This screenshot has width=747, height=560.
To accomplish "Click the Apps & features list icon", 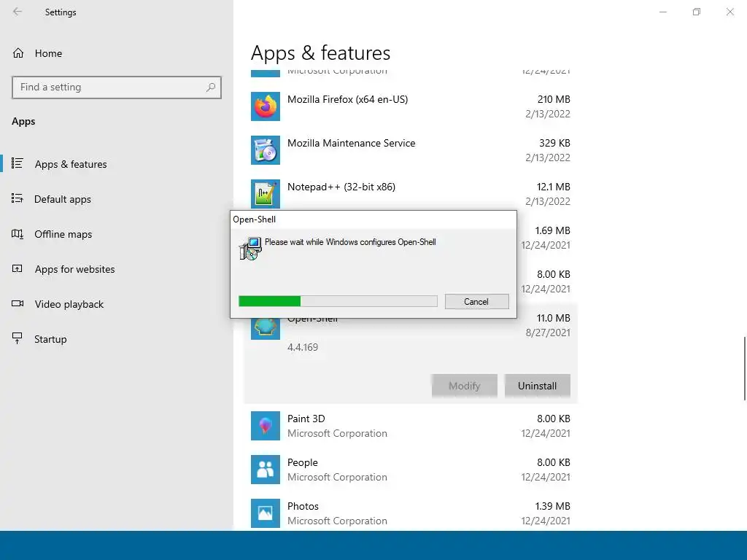I will (x=18, y=163).
